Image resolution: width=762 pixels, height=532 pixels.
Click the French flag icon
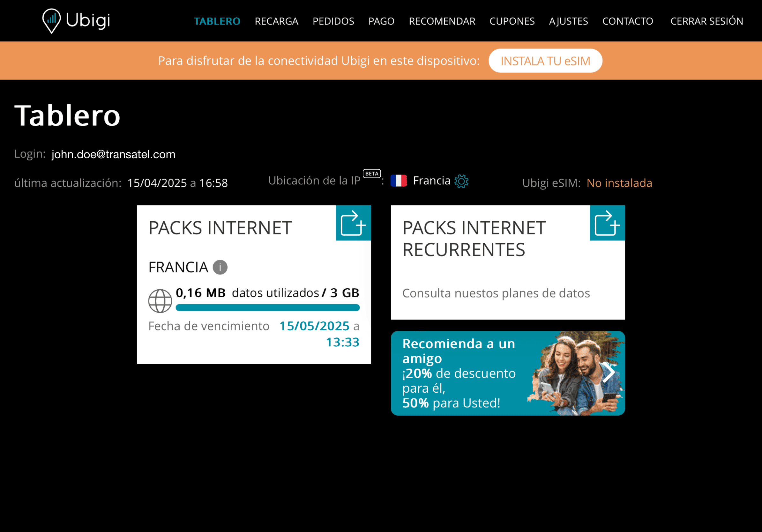pyautogui.click(x=399, y=181)
